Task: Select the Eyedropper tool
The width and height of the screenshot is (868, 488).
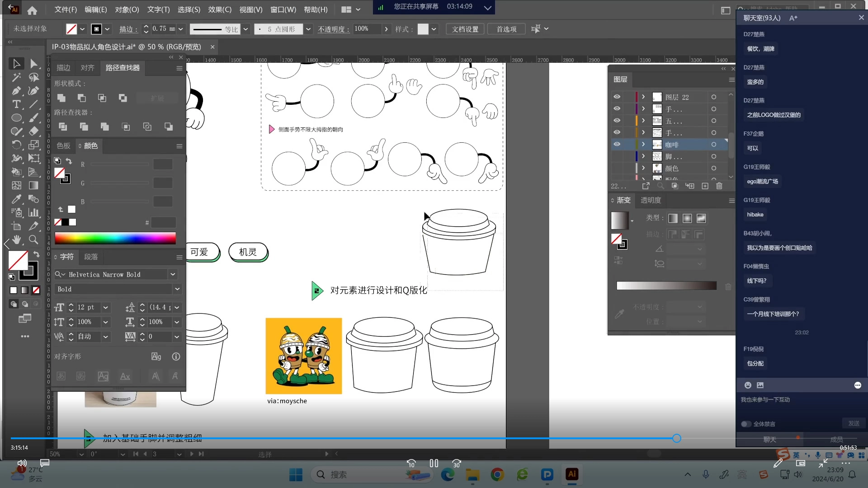Action: pos(16,199)
